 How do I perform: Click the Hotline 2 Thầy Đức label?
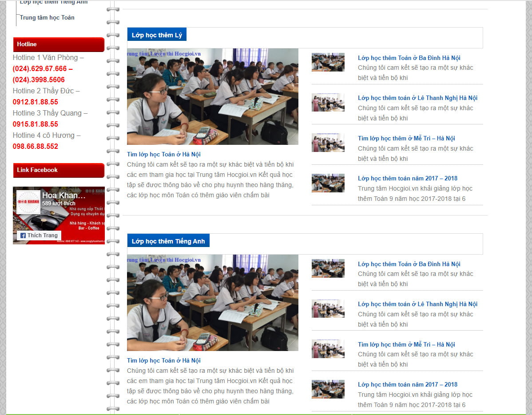click(x=46, y=91)
